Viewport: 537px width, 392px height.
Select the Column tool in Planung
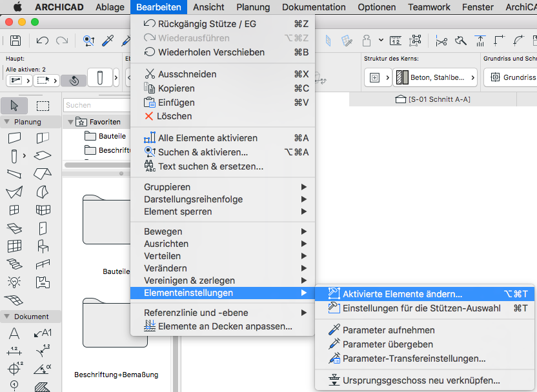[14, 156]
